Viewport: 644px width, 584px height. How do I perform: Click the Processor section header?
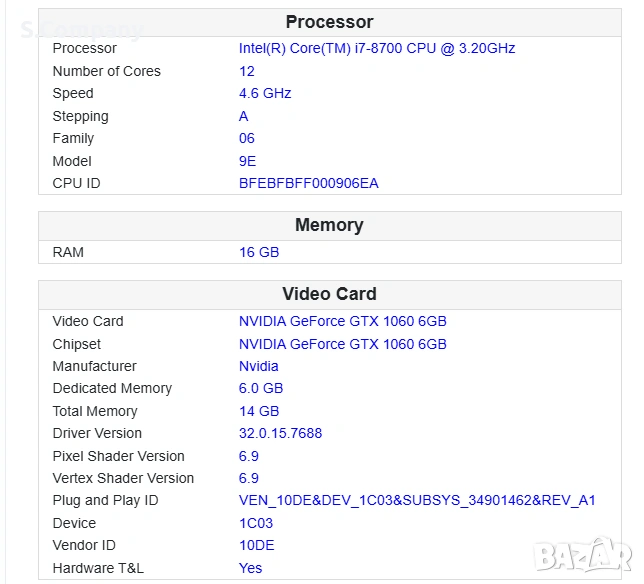[x=329, y=22]
